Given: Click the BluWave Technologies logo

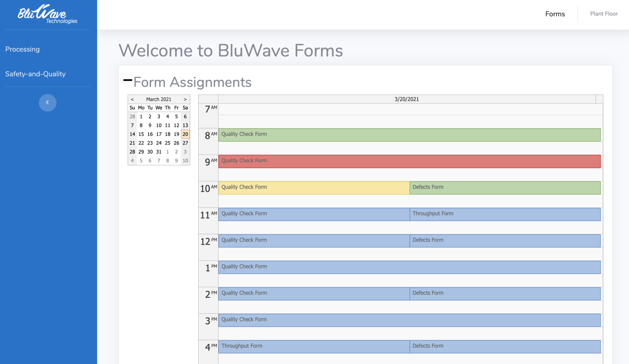Looking at the screenshot, I should pos(48,14).
